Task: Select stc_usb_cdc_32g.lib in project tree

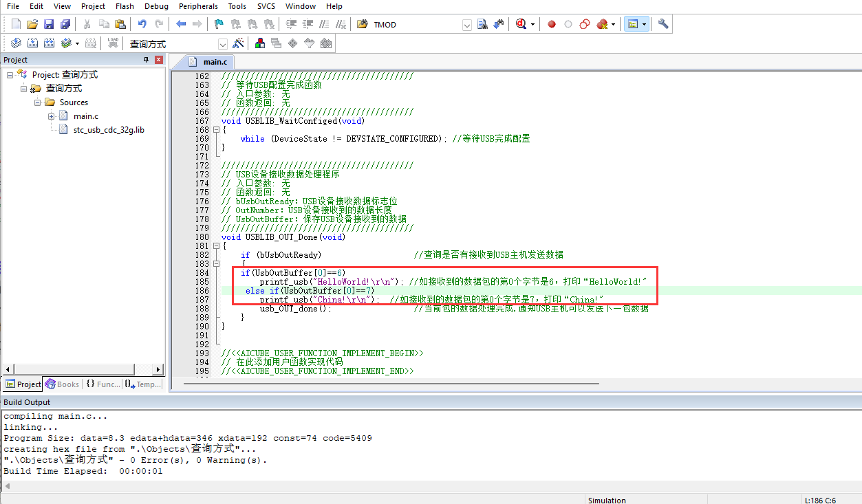Action: pos(109,129)
